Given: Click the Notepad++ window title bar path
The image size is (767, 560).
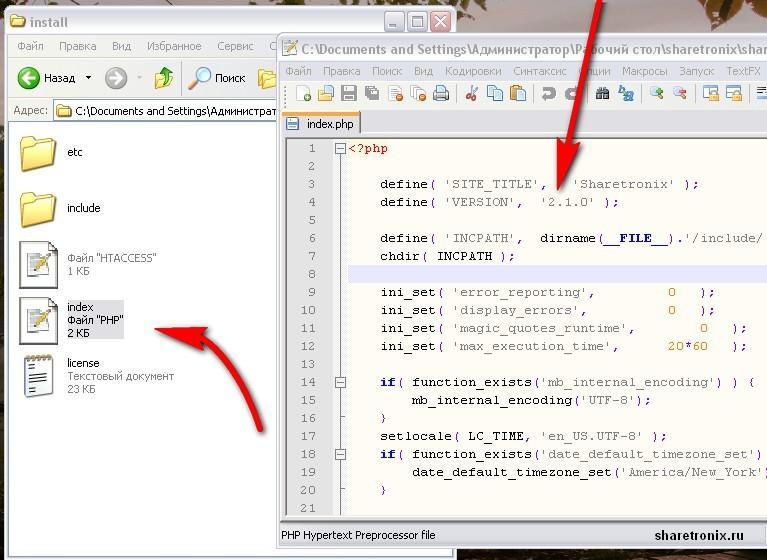Looking at the screenshot, I should pos(534,49).
